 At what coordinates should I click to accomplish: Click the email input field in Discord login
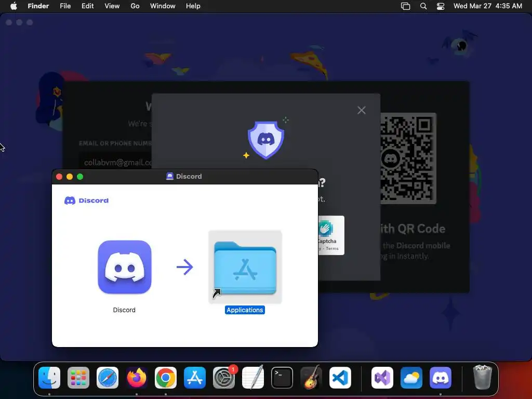(115, 163)
